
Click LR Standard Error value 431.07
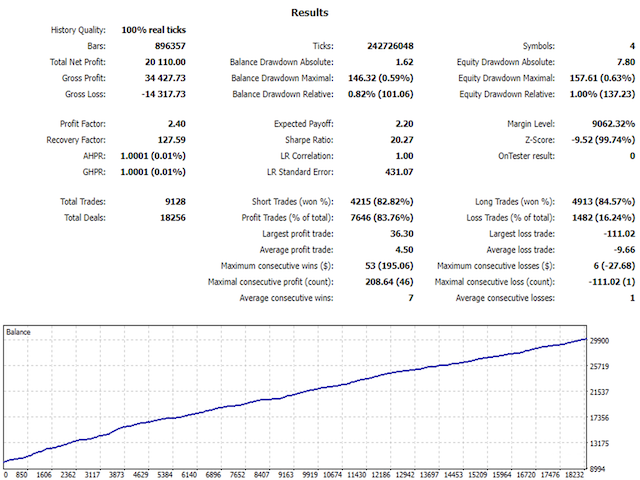coord(399,172)
